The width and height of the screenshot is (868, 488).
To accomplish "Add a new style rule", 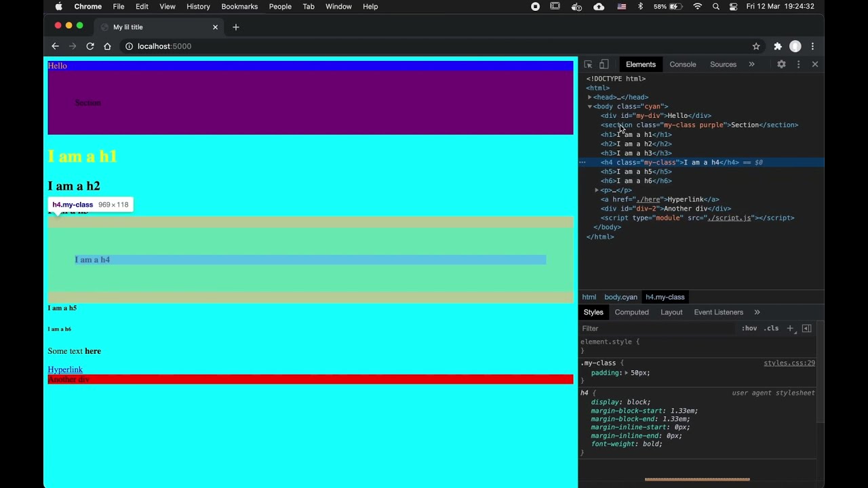I will (790, 328).
